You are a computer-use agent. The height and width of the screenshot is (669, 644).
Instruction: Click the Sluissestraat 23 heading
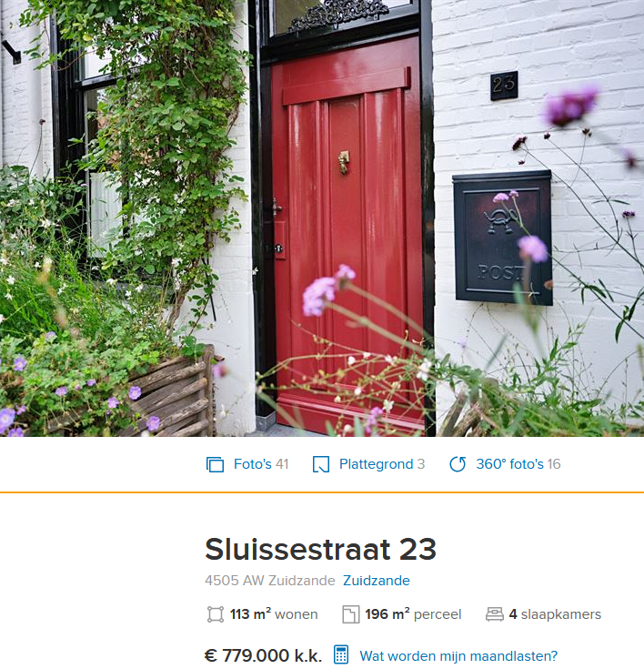click(x=321, y=549)
